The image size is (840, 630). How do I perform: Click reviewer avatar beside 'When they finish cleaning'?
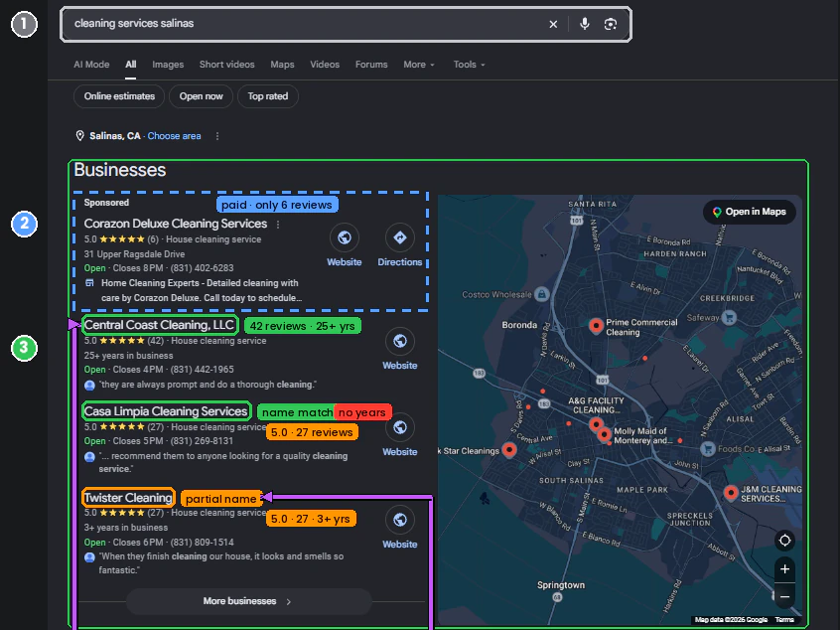pyautogui.click(x=89, y=557)
